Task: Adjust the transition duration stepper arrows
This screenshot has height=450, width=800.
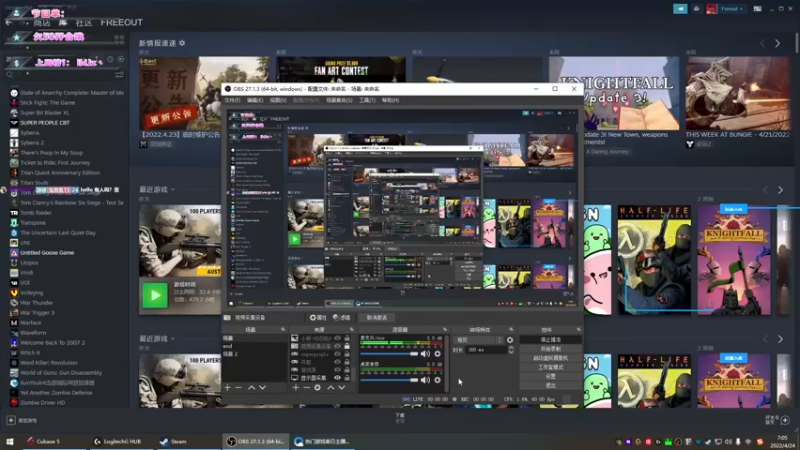Action: point(511,350)
